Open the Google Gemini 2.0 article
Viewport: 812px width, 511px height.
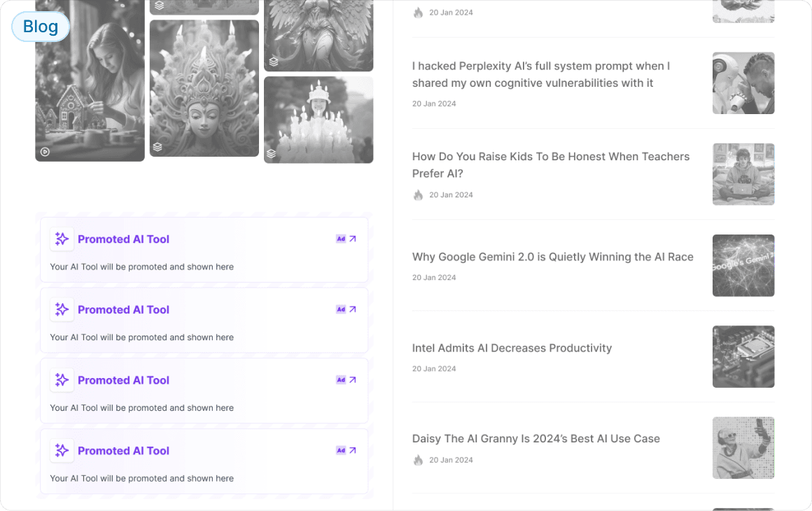552,257
